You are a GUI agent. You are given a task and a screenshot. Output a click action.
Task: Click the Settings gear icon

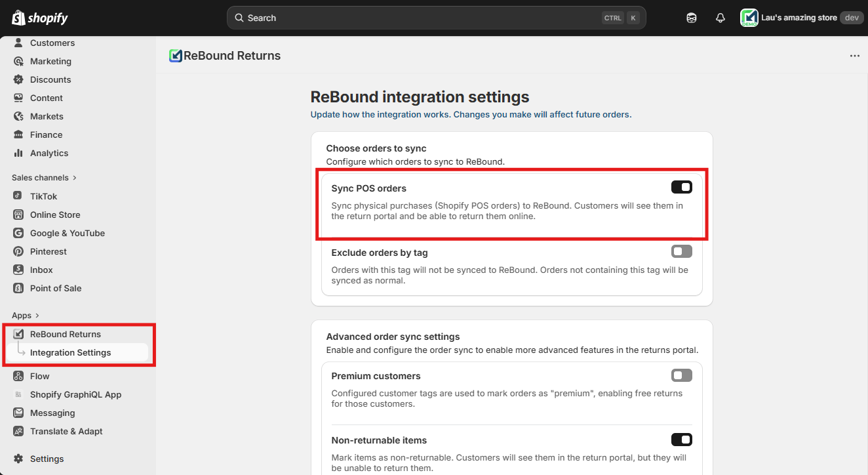[x=18, y=459]
